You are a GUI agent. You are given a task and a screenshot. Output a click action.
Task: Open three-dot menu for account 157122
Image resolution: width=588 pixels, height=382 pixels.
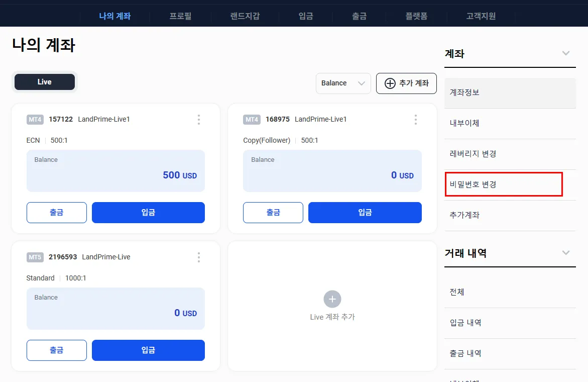[x=199, y=120]
